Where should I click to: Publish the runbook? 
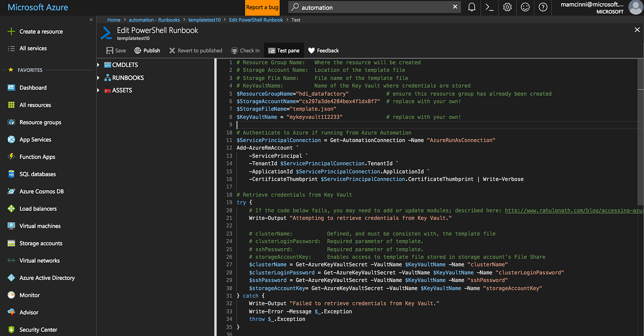coord(147,50)
